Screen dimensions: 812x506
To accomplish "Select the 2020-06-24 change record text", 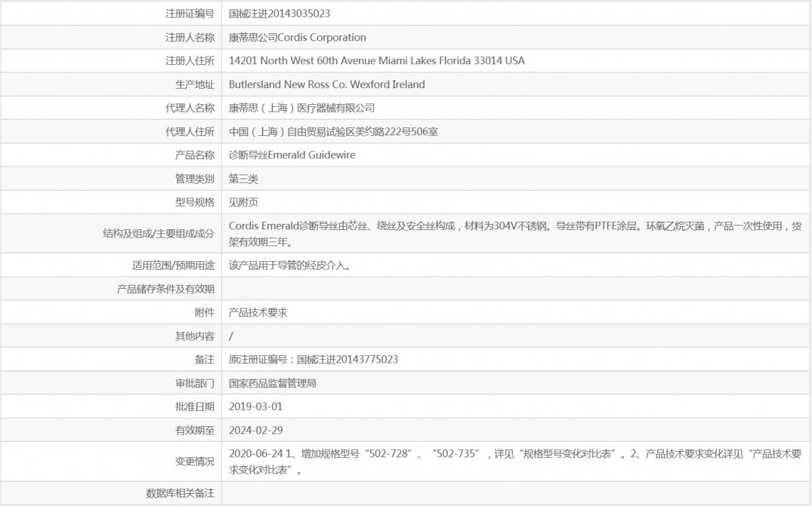I will click(516, 461).
